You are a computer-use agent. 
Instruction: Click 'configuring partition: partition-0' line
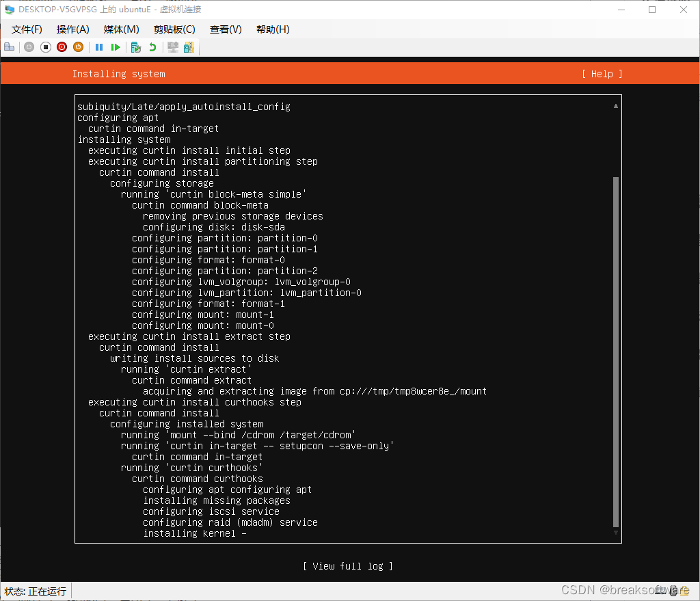pos(225,238)
